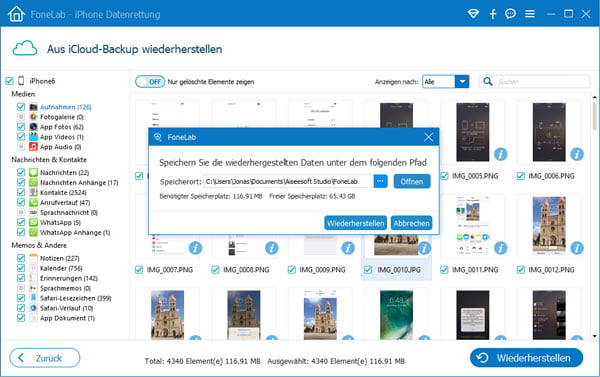Click the Medien section heading
Image resolution: width=600 pixels, height=377 pixels.
pos(23,94)
